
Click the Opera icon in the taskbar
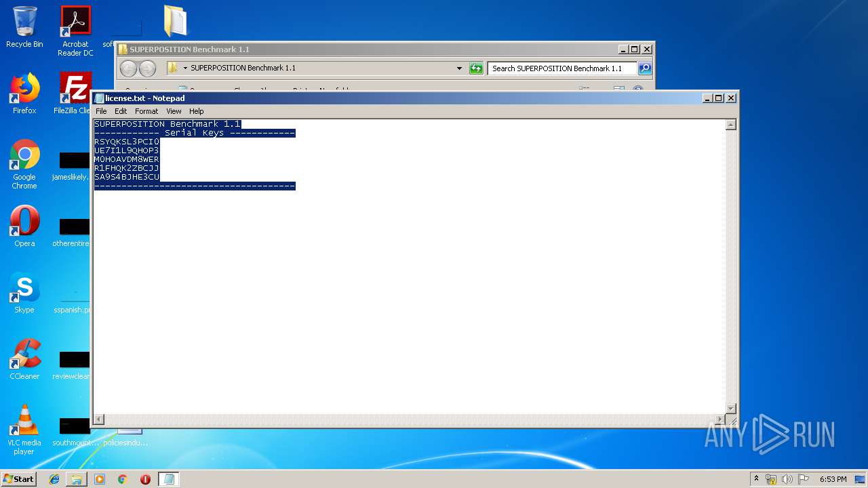145,479
